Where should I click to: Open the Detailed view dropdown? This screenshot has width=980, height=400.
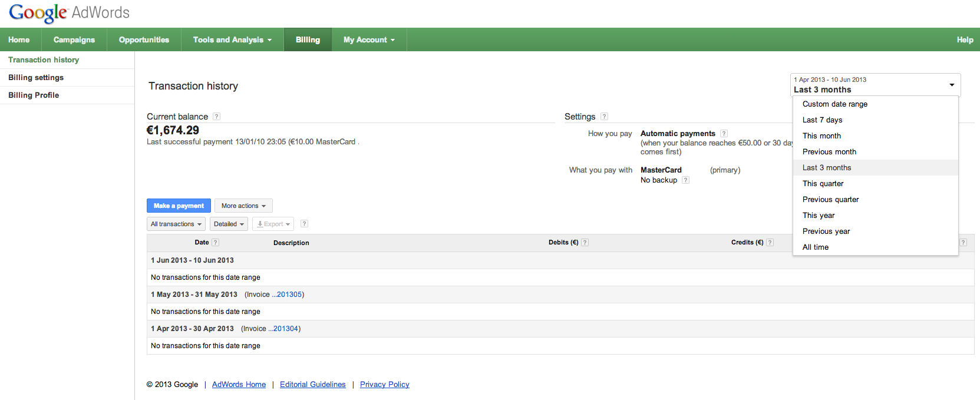coord(229,224)
